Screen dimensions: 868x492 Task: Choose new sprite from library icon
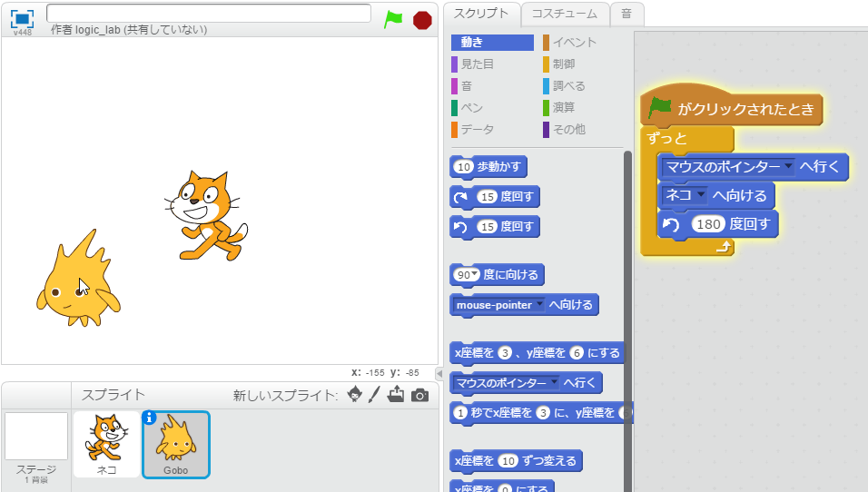click(355, 395)
